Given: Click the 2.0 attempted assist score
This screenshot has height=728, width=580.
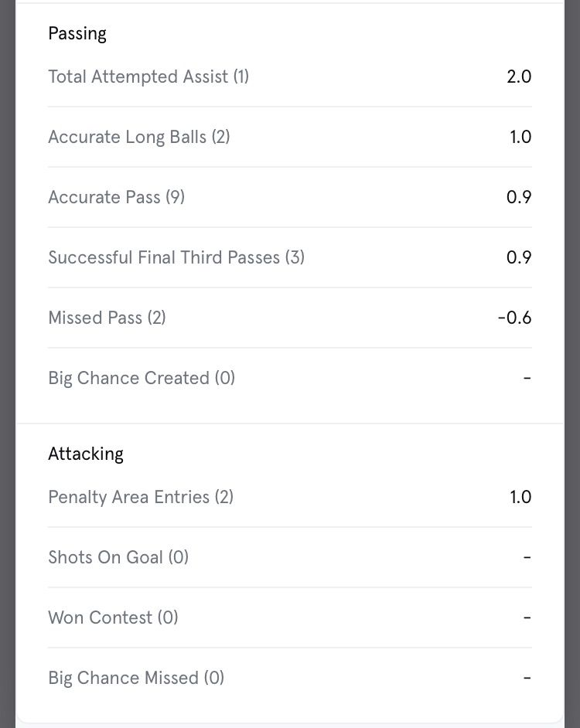Looking at the screenshot, I should tap(519, 77).
